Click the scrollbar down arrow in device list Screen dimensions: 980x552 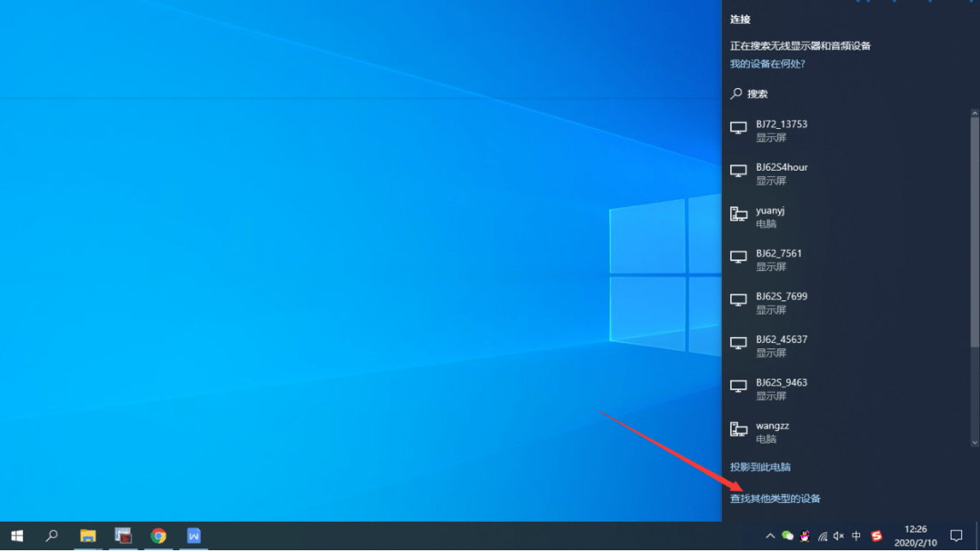click(975, 443)
